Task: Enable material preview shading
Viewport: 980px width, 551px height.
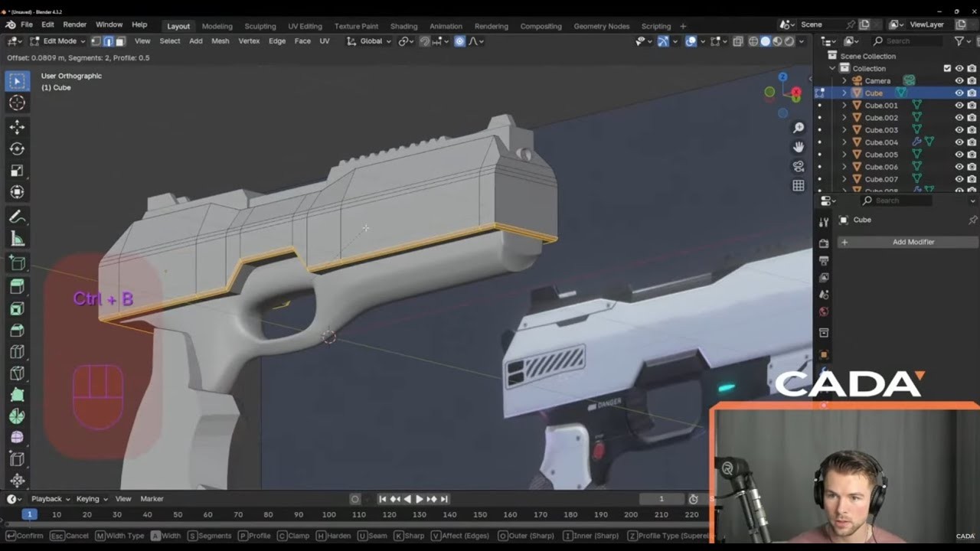Action: click(777, 41)
